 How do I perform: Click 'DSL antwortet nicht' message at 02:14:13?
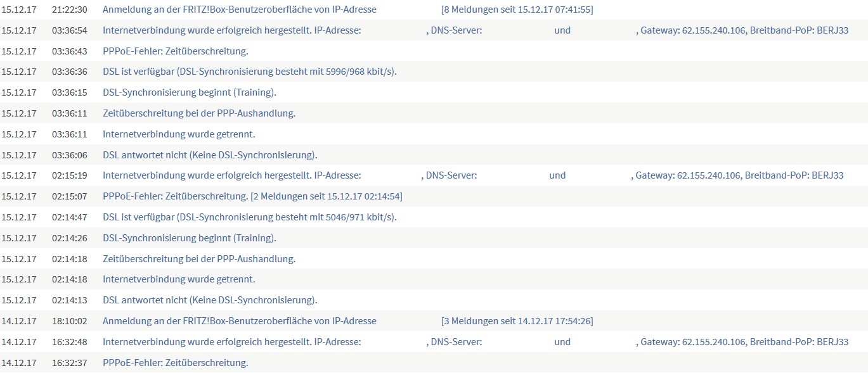click(210, 300)
